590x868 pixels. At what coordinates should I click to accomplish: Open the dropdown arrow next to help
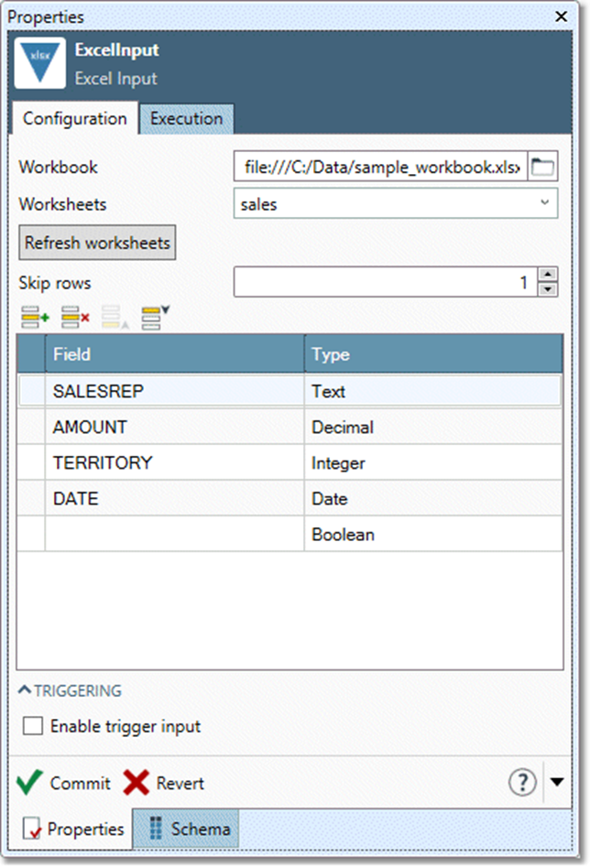[557, 782]
